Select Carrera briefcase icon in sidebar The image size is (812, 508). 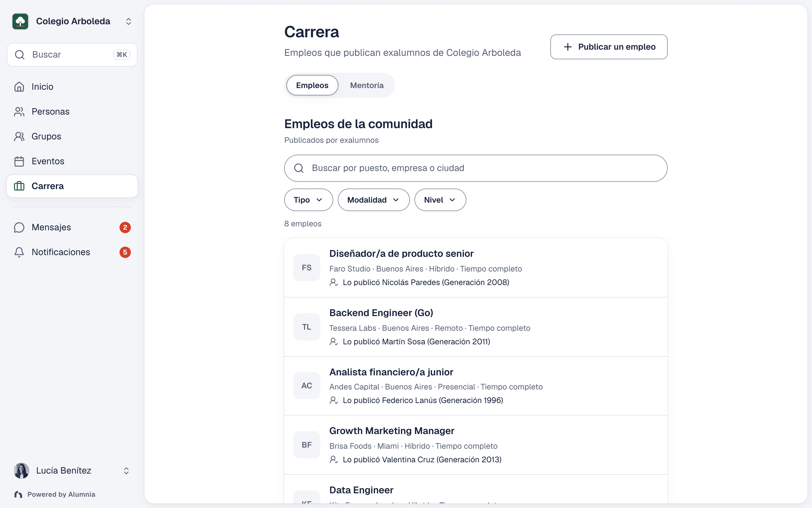(x=19, y=186)
